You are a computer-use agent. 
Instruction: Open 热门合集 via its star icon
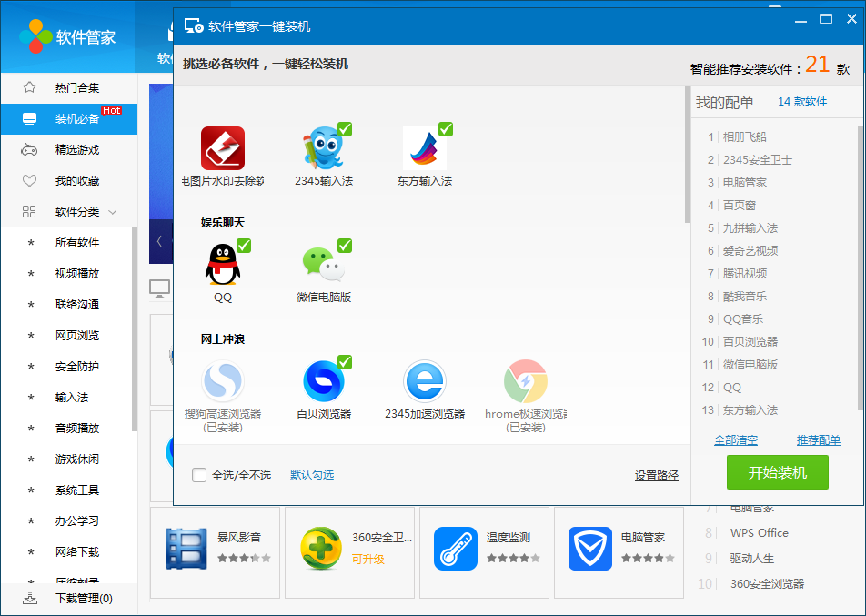coord(29,87)
